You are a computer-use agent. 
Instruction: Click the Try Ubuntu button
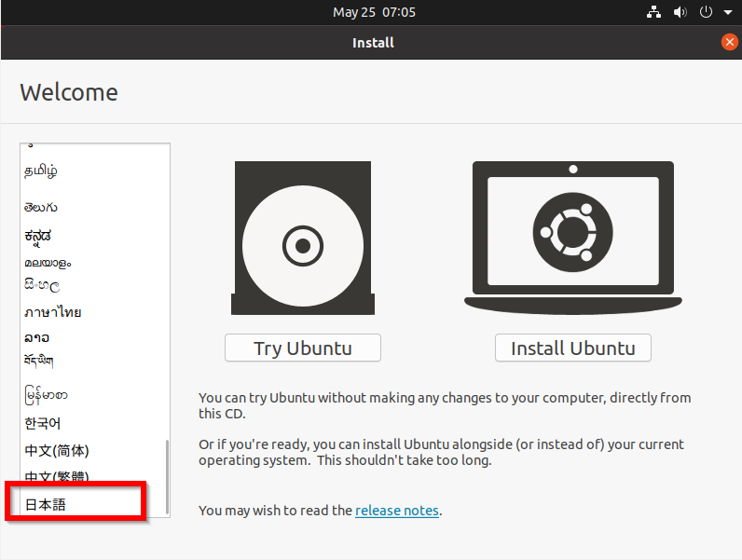tap(303, 348)
